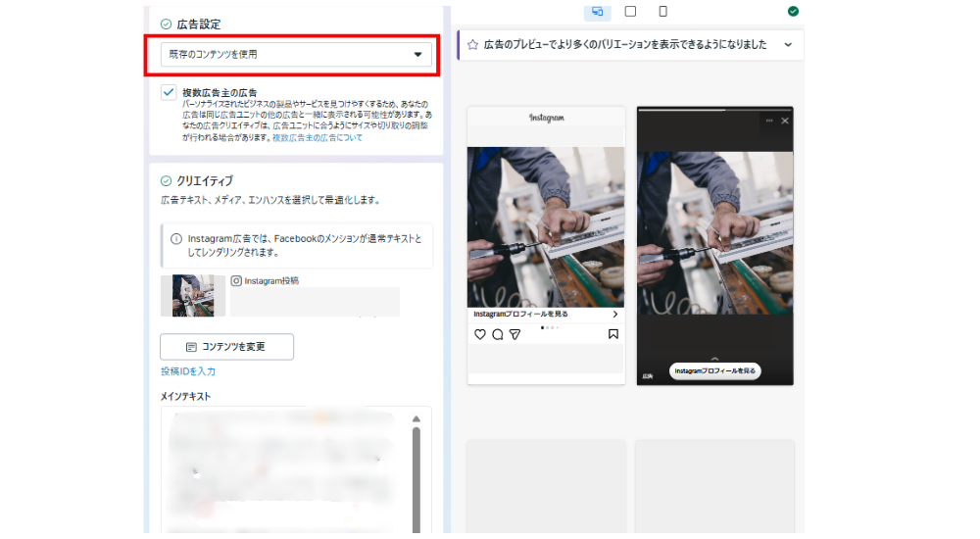Click the comment bubble icon in feed preview
The width and height of the screenshot is (980, 539).
click(x=498, y=334)
